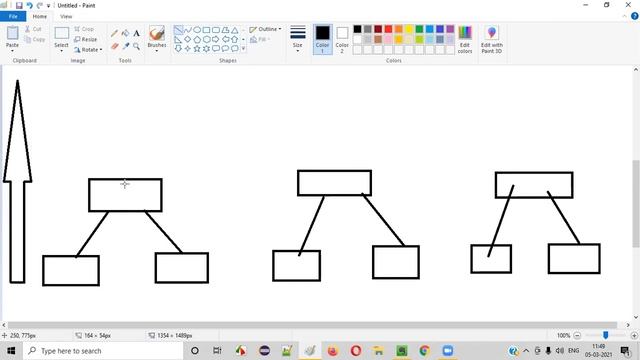The width and height of the screenshot is (640, 360).
Task: Choose the Four-point star shape
Action: coord(188,49)
